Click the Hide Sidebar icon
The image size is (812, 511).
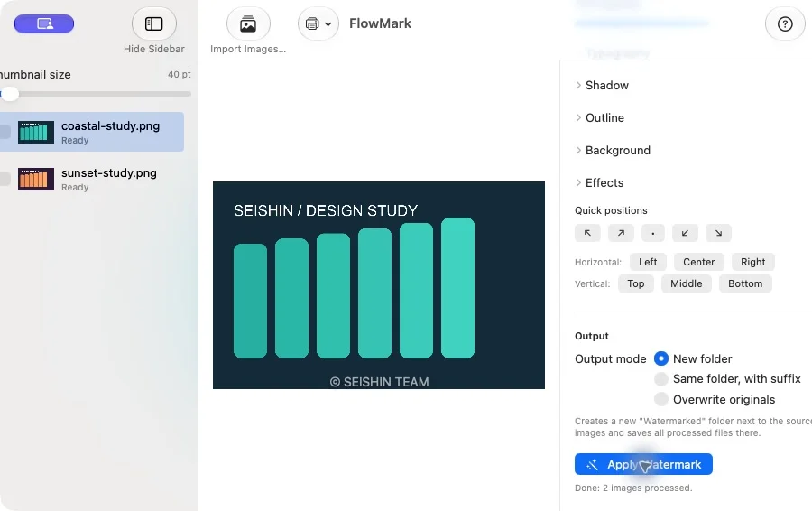(x=153, y=23)
